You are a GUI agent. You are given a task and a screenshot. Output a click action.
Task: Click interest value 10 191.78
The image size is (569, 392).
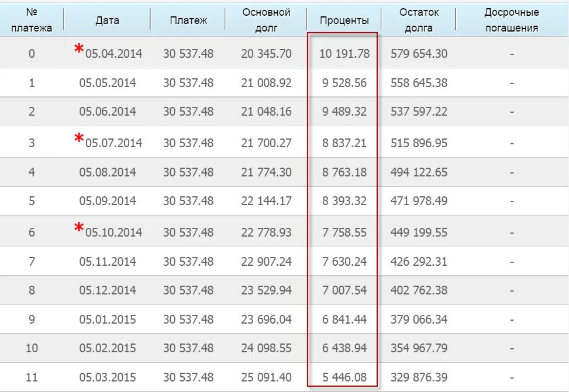click(344, 54)
